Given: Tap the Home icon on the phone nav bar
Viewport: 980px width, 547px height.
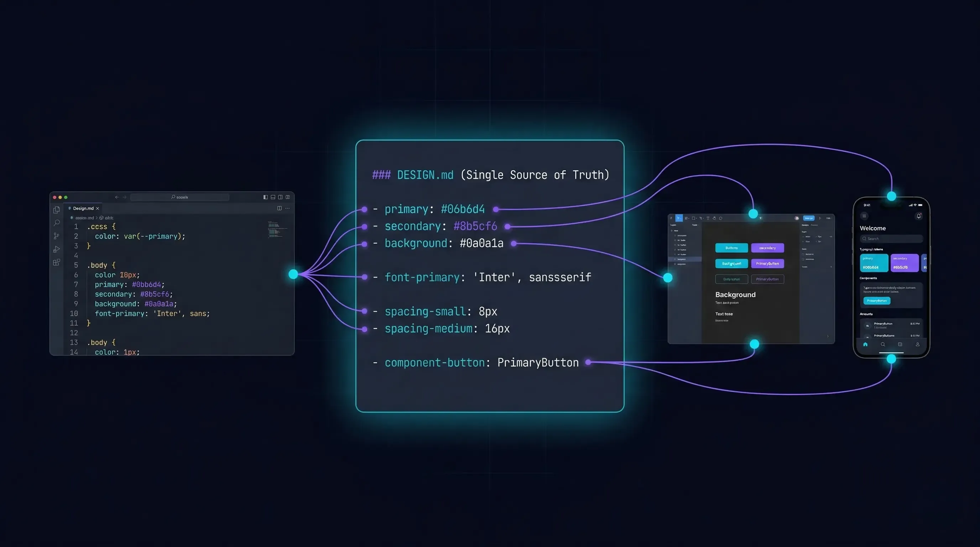Looking at the screenshot, I should (865, 345).
